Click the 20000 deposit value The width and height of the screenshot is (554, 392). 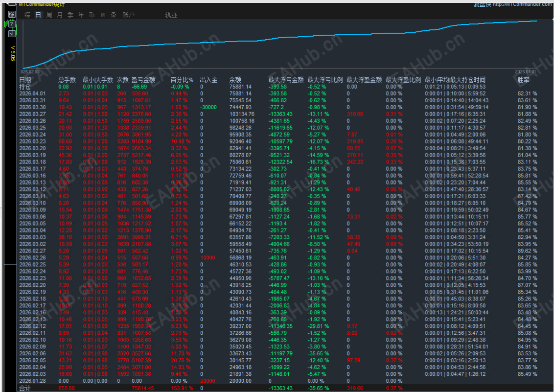208,381
